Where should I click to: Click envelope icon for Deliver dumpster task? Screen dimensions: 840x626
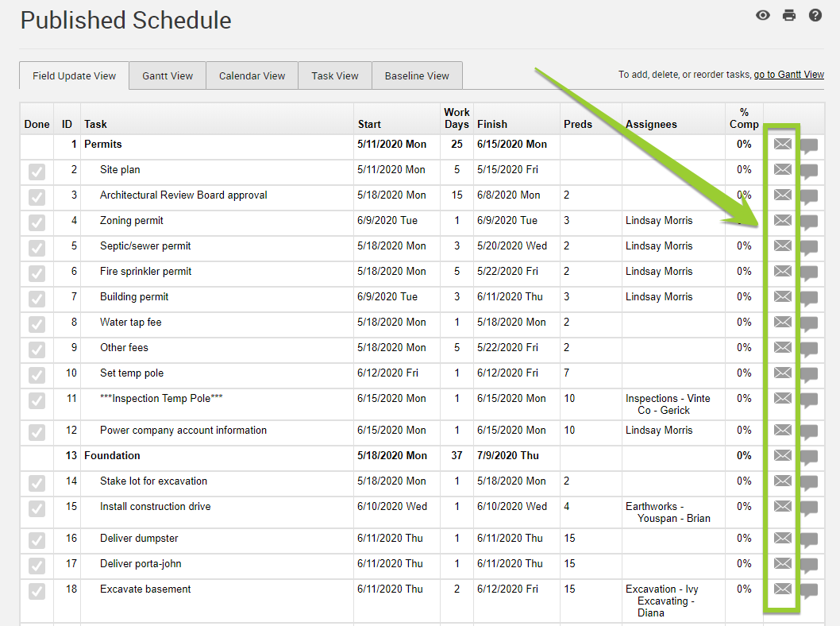click(783, 538)
